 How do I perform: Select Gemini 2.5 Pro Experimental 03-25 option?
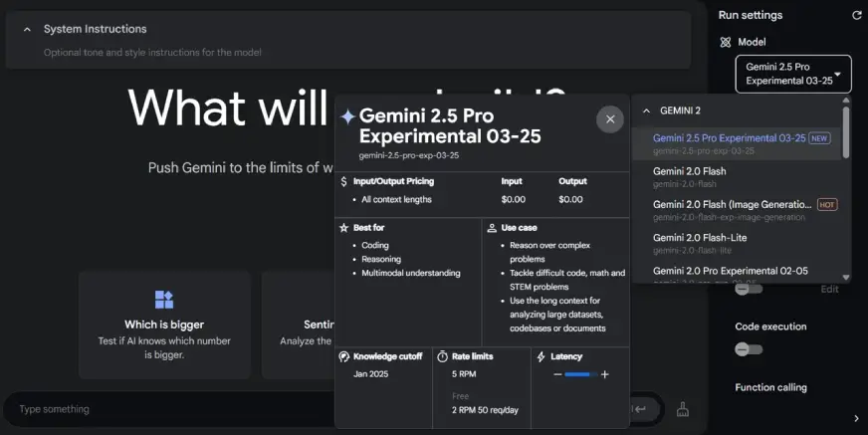(x=730, y=138)
